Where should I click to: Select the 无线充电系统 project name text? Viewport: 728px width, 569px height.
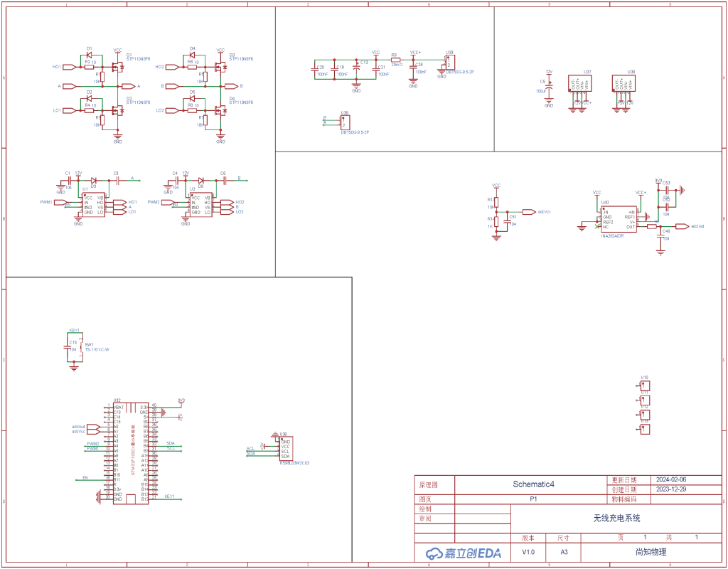[616, 519]
